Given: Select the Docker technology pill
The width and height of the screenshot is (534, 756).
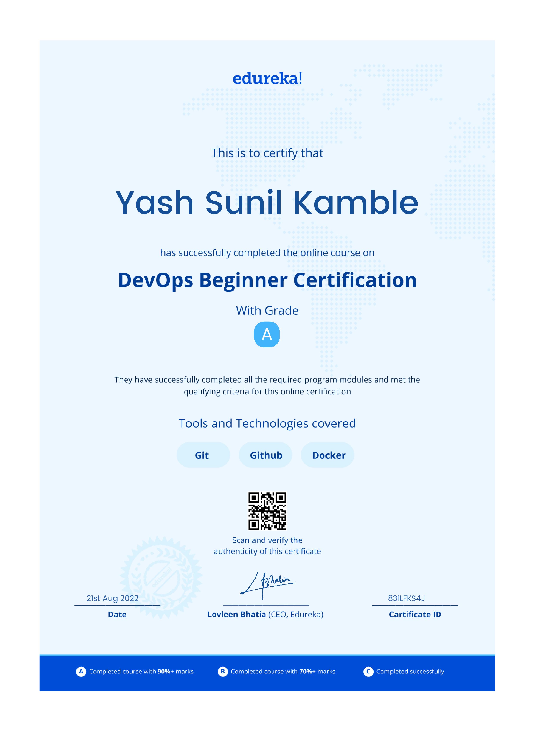Looking at the screenshot, I should click(x=328, y=455).
